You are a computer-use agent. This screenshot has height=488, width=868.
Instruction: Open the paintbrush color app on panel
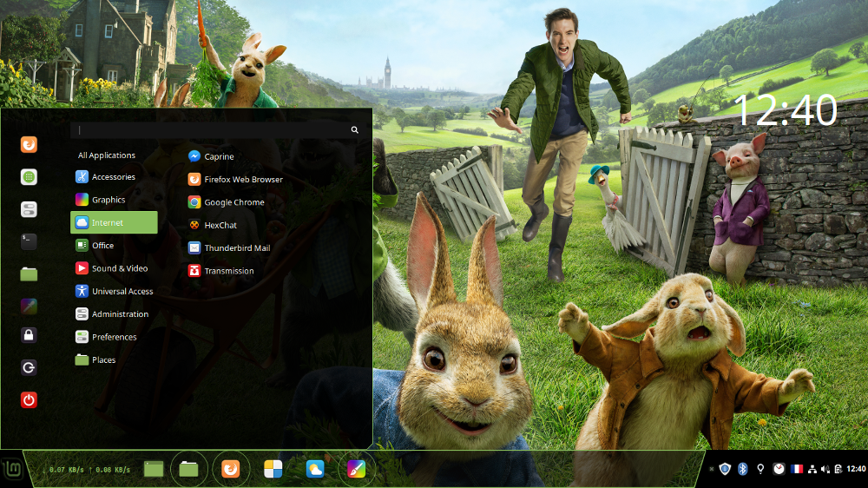coord(357,469)
